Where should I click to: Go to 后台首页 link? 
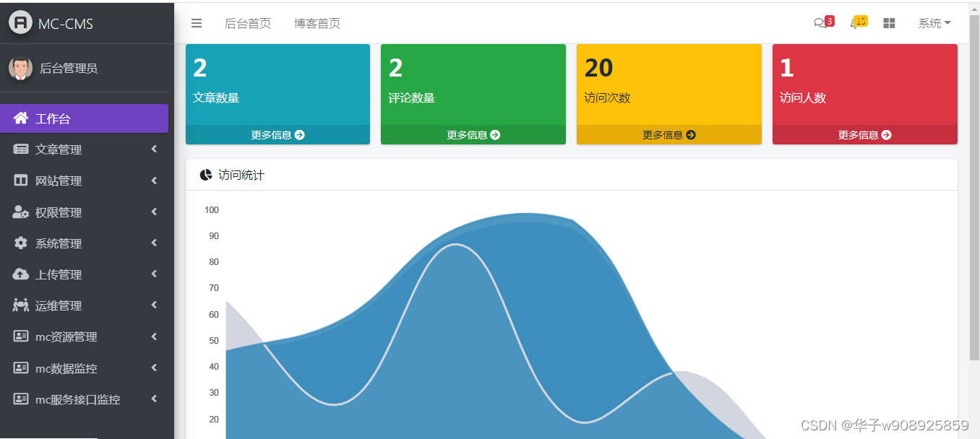[248, 23]
